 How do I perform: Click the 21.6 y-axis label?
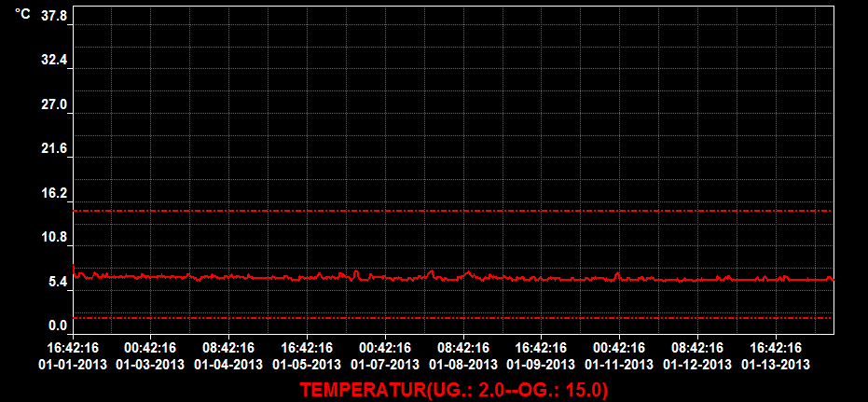coord(54,148)
